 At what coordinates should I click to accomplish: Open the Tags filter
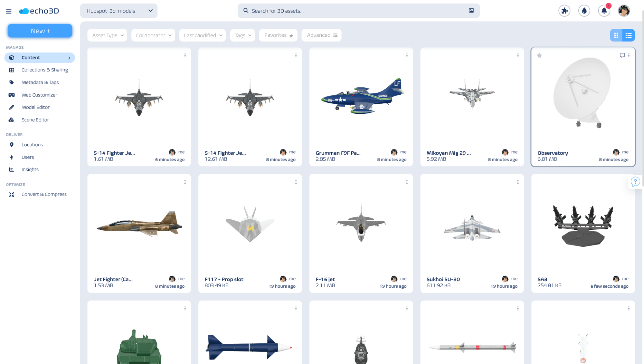click(x=243, y=35)
